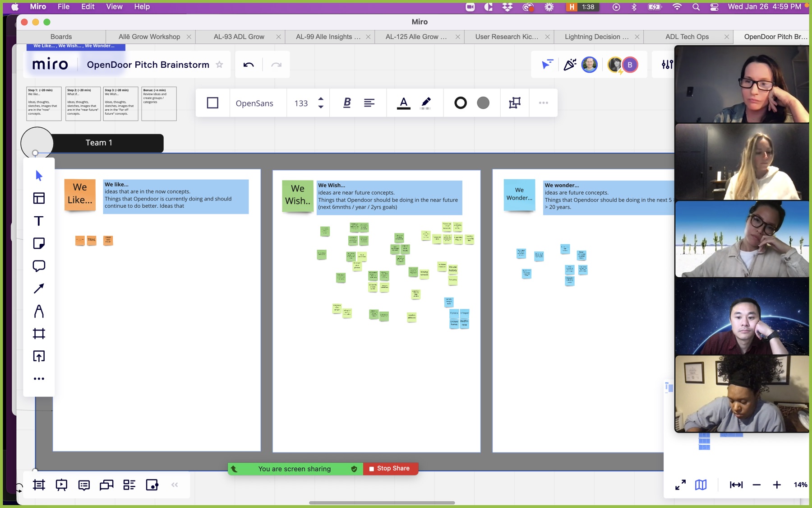Choose the Frame tool in left toolbar
812x508 pixels.
(x=39, y=334)
